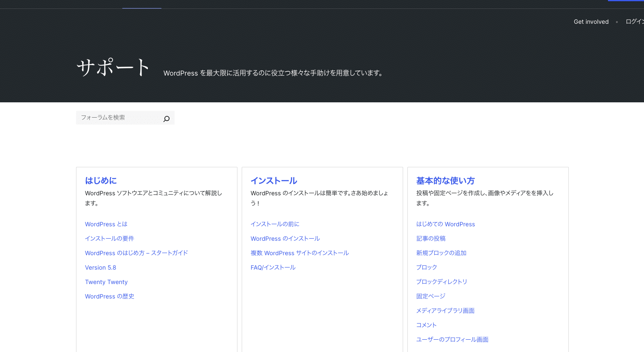Open the WordPress とは article
The height and width of the screenshot is (352, 644).
(106, 224)
